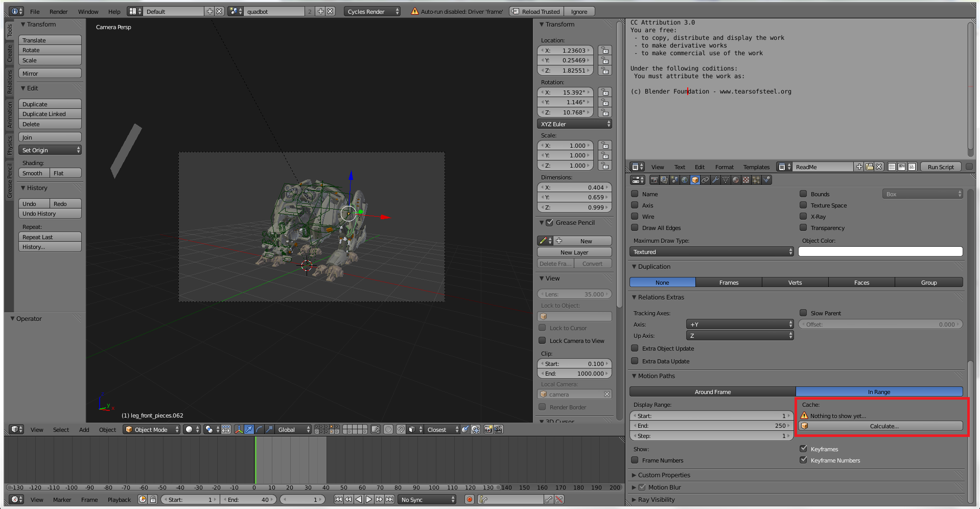This screenshot has height=509, width=980.
Task: Open the Object Mode dropdown
Action: coord(152,429)
